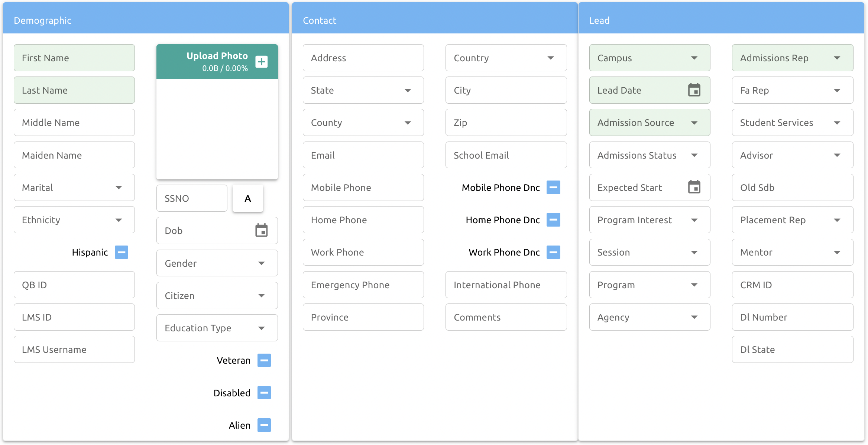This screenshot has height=445, width=868.
Task: Click the A button next to SSNO
Action: click(247, 198)
